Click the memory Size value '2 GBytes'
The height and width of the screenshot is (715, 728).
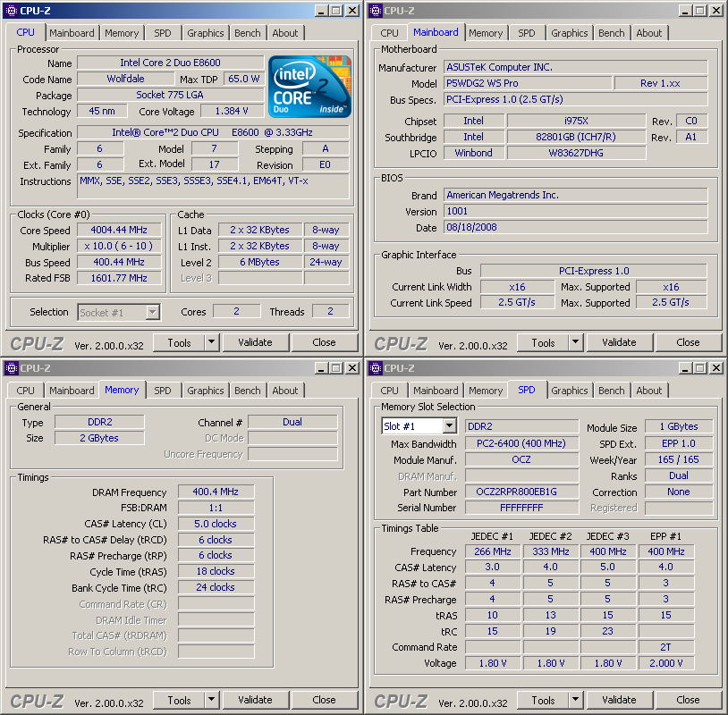[x=99, y=438]
